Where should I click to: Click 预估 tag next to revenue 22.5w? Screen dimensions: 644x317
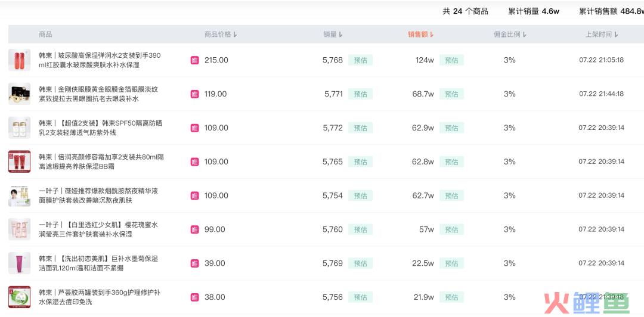451,263
